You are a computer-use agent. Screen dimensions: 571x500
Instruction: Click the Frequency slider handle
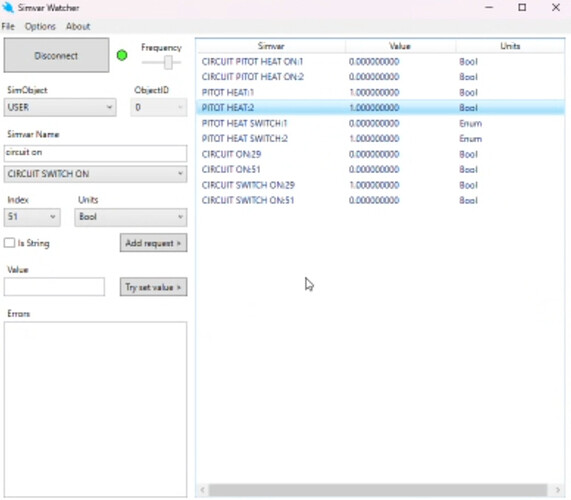pyautogui.click(x=168, y=62)
